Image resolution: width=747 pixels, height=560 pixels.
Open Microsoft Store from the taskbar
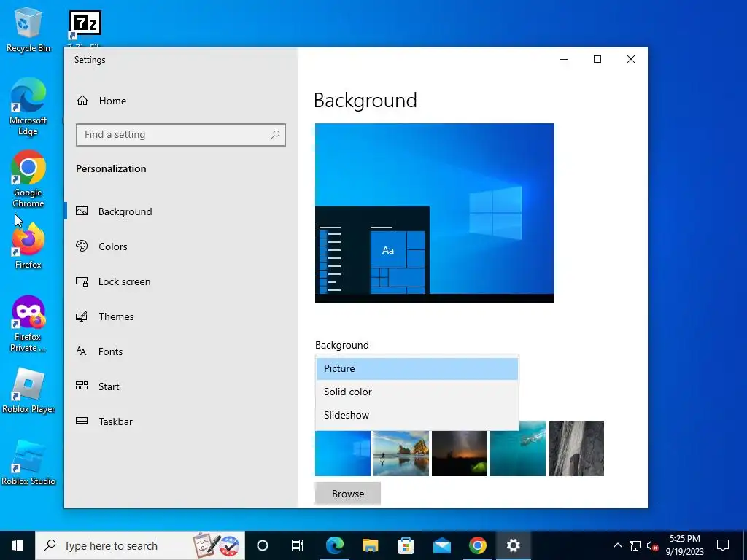tap(406, 545)
